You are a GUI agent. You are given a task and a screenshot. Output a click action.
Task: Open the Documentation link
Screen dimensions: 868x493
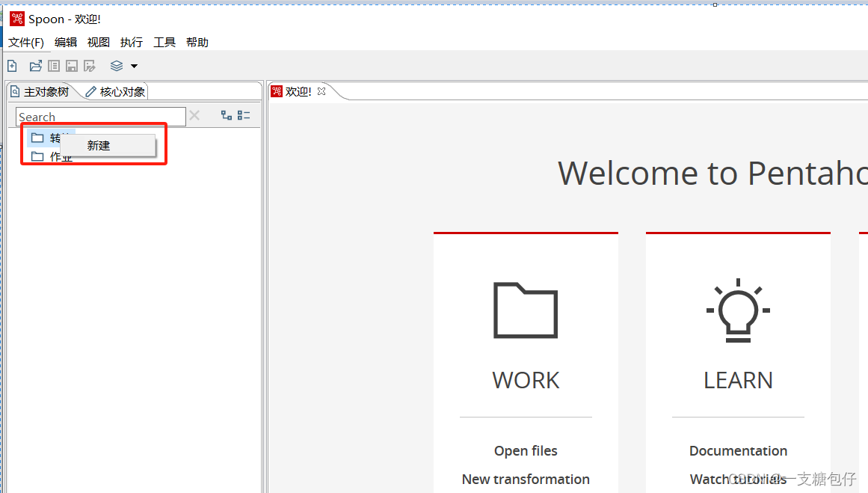pos(738,451)
